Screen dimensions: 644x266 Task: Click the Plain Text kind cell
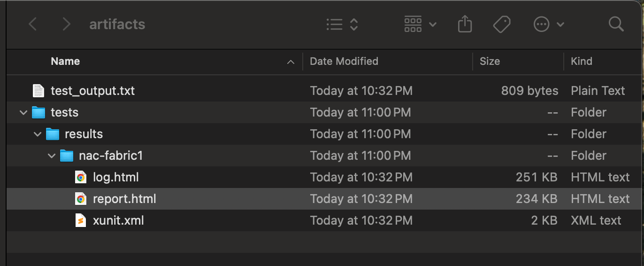pyautogui.click(x=598, y=91)
